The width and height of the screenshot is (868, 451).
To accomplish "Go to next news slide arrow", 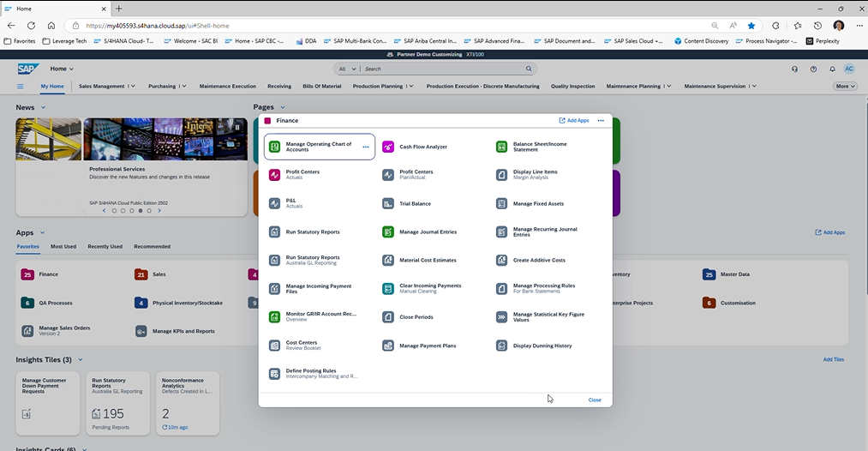I will coord(159,211).
